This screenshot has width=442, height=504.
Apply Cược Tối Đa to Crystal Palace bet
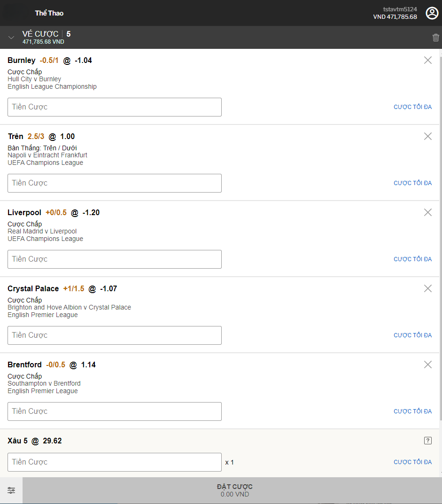[412, 335]
